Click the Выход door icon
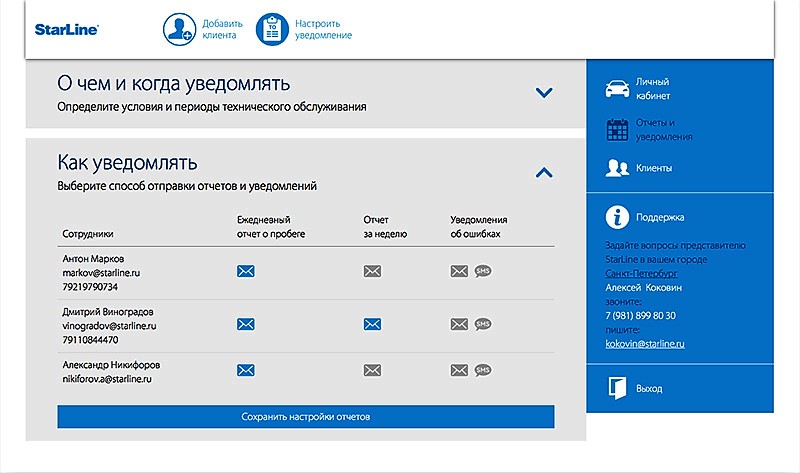Image resolution: width=800 pixels, height=473 pixels. 617,387
